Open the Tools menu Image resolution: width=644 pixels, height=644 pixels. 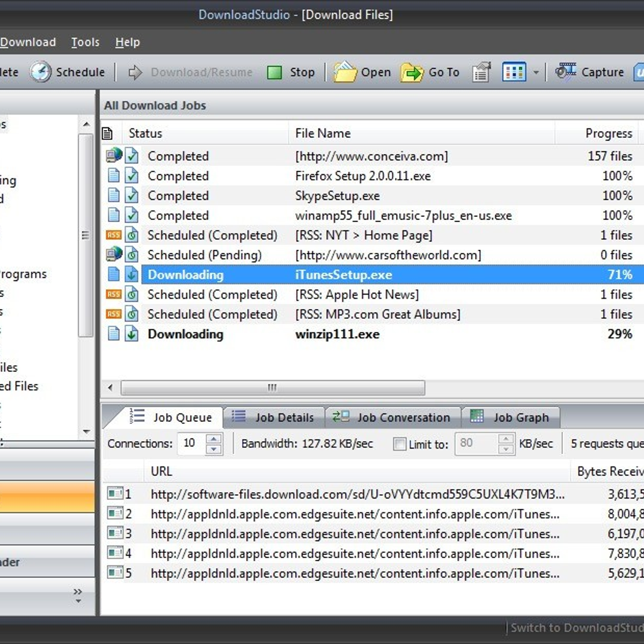point(85,42)
